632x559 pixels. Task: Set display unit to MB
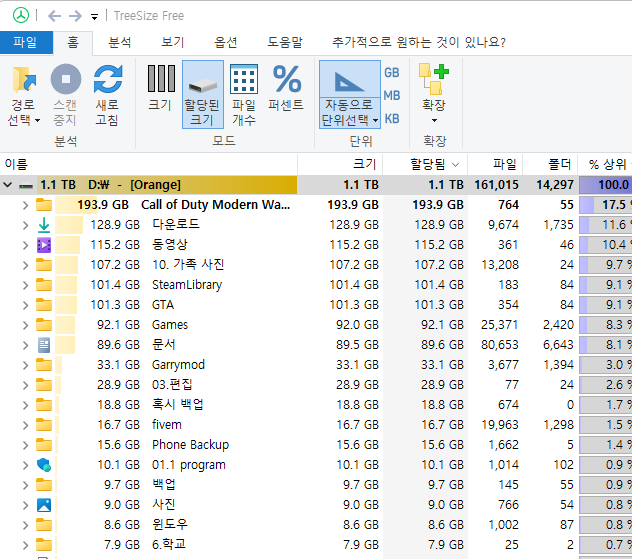click(x=392, y=96)
